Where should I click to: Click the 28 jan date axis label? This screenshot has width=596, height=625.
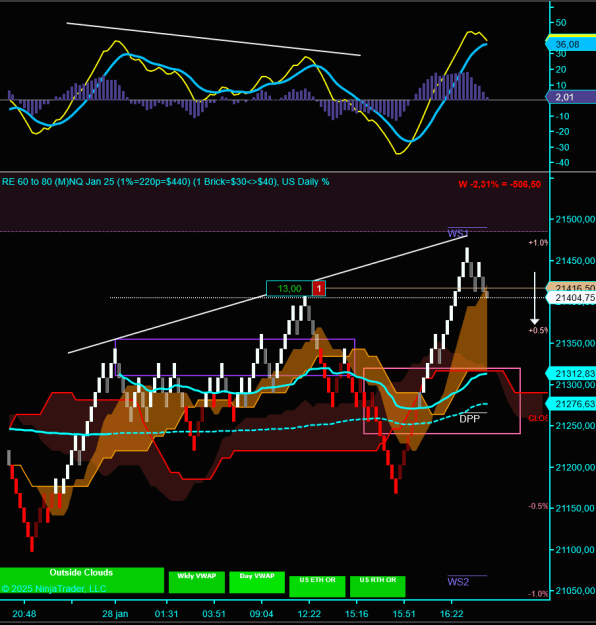coord(115,613)
